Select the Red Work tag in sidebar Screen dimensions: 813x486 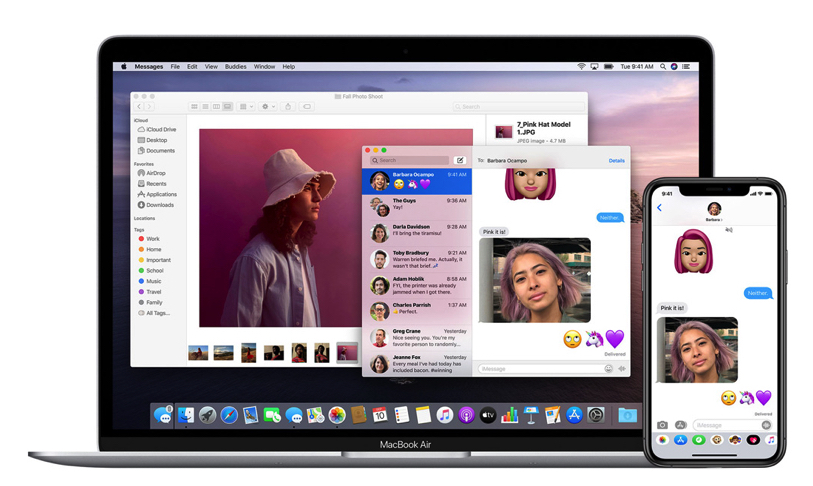(x=153, y=239)
